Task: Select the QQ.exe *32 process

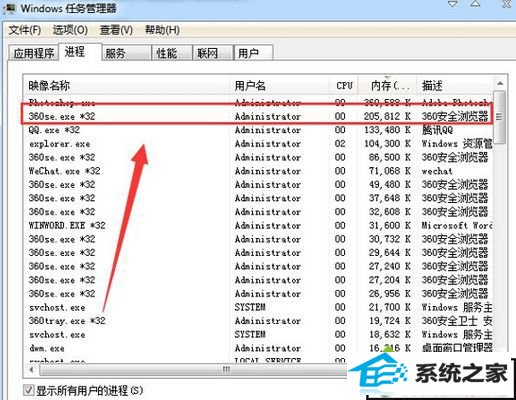Action: pos(257,130)
